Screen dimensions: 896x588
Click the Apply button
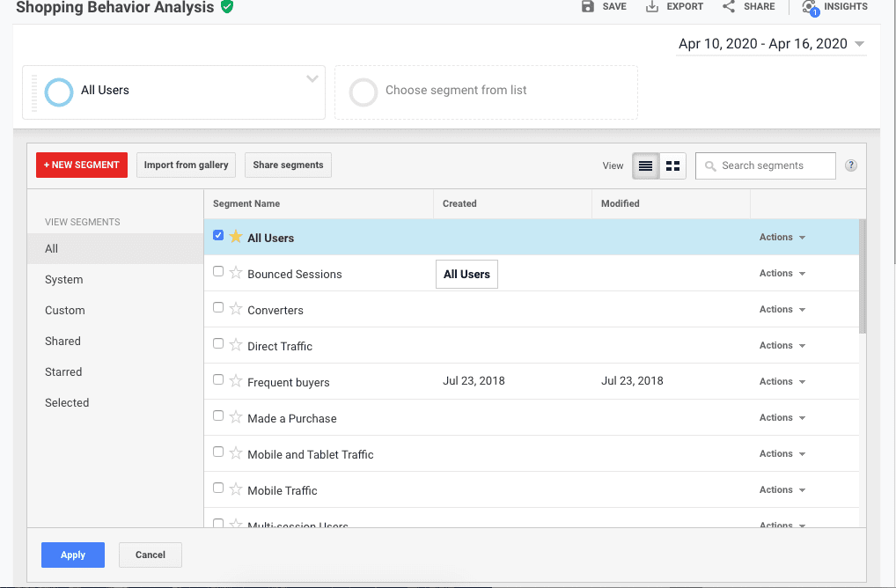click(x=73, y=555)
